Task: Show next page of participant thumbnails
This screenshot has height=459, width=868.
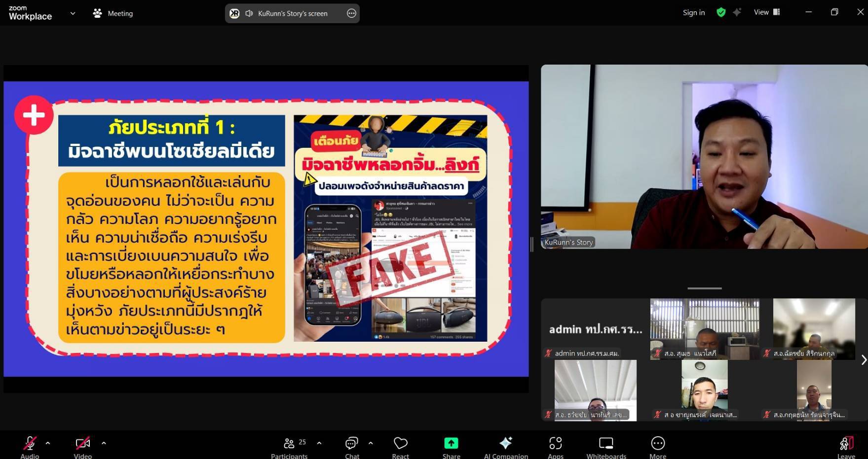Action: (864, 360)
